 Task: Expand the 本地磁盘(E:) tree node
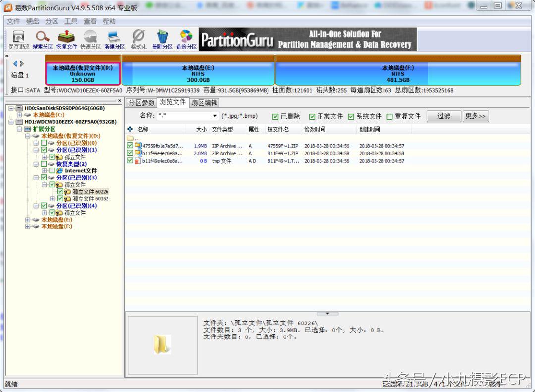(28, 220)
